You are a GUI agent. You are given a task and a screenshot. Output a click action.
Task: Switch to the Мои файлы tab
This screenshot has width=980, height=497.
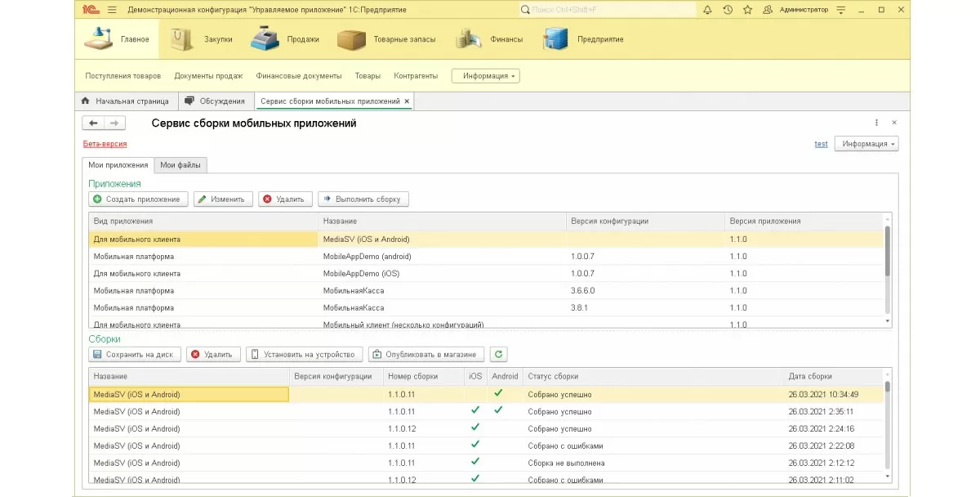(180, 165)
